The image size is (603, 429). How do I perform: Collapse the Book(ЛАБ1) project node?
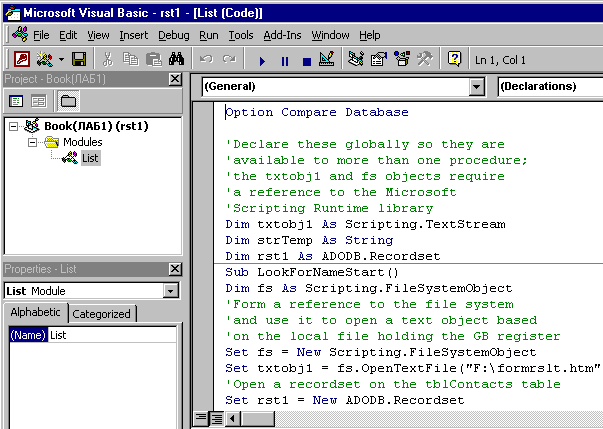pos(13,126)
